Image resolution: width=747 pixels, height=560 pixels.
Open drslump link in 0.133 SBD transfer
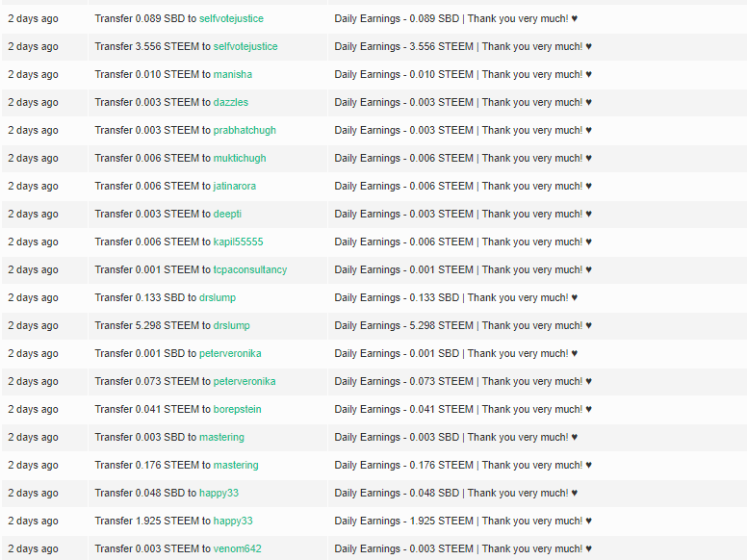218,297
